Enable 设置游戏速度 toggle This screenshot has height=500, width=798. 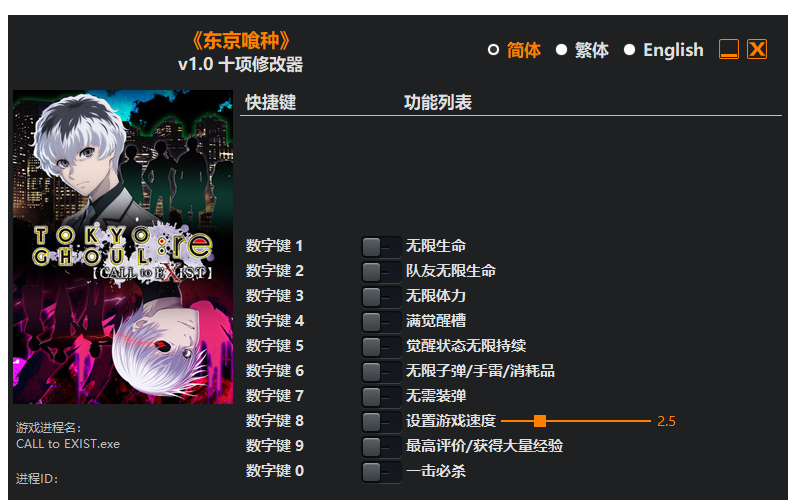(x=382, y=422)
